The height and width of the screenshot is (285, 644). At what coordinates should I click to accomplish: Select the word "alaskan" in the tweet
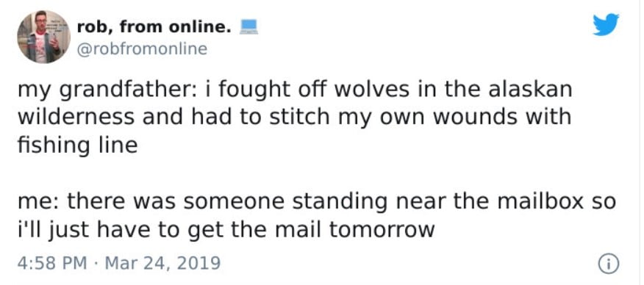530,90
